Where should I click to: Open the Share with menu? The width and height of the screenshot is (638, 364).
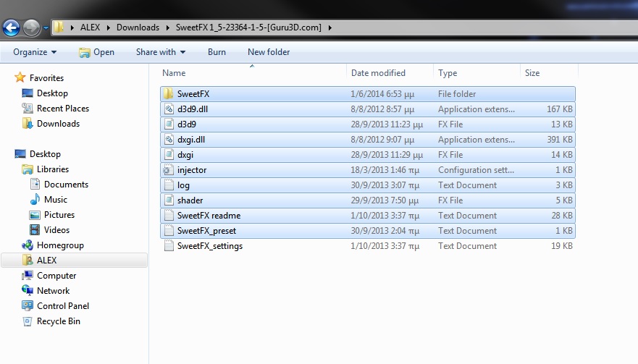pos(161,52)
